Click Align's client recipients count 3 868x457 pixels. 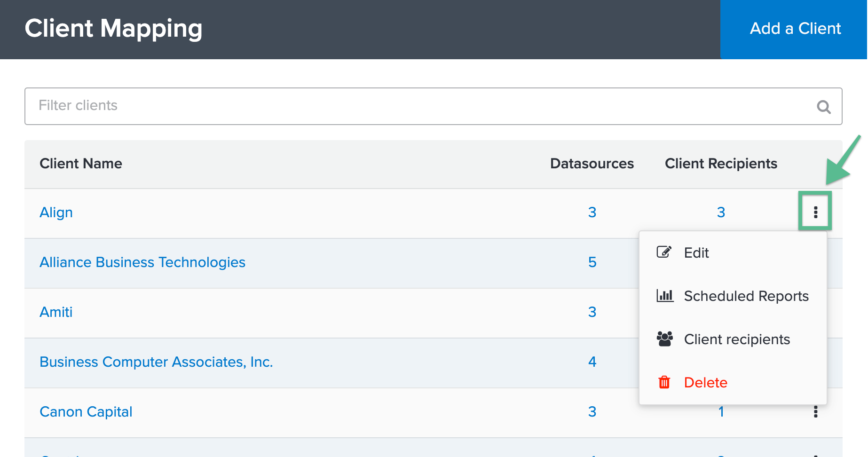point(721,213)
